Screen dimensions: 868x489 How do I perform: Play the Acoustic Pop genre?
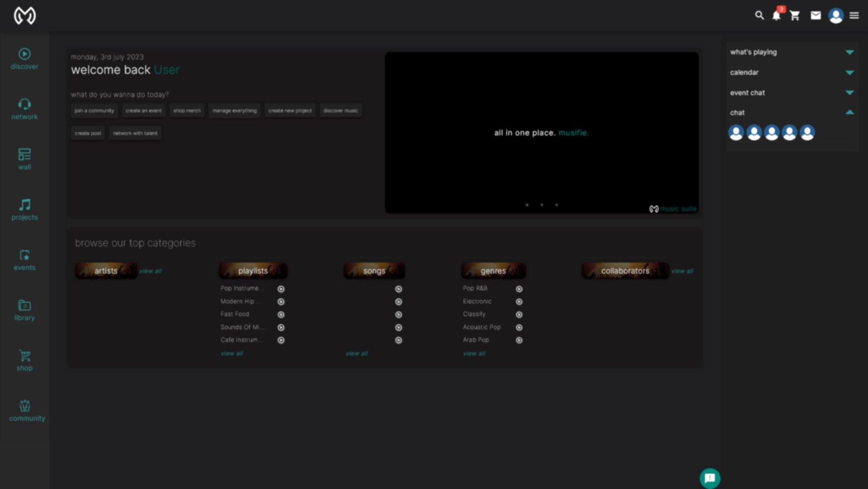point(519,327)
